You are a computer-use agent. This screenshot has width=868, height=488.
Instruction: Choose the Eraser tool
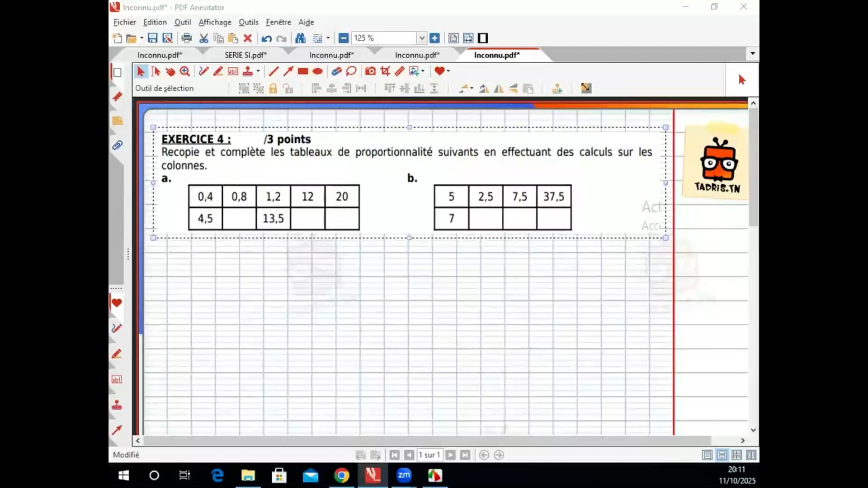[x=336, y=71]
